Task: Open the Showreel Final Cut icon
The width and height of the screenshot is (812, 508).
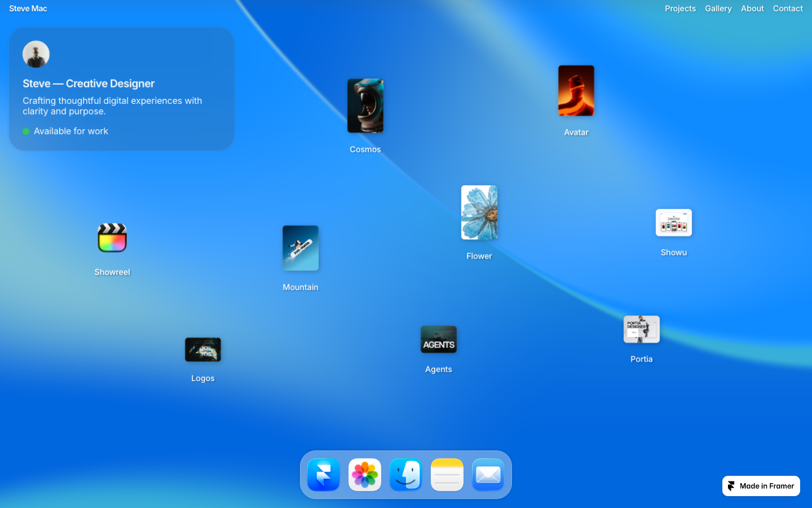Action: click(x=112, y=238)
